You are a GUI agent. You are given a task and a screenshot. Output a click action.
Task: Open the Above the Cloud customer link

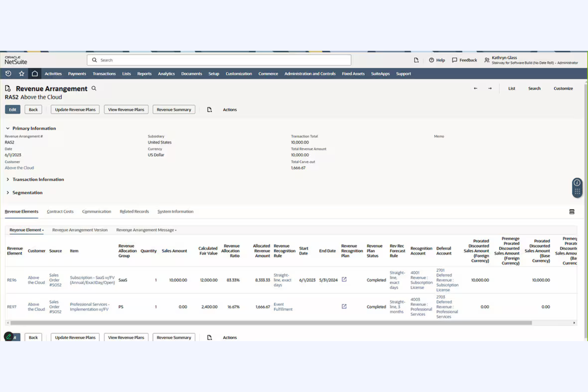click(19, 168)
